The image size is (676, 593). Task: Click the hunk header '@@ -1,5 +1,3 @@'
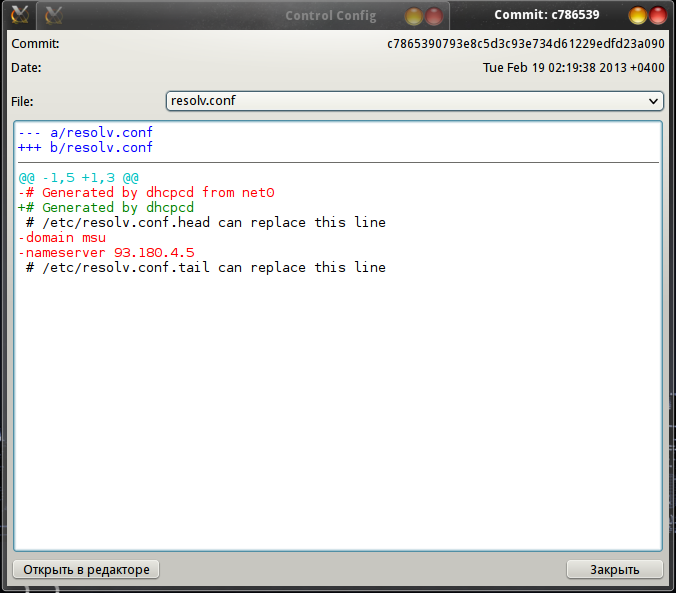click(78, 177)
